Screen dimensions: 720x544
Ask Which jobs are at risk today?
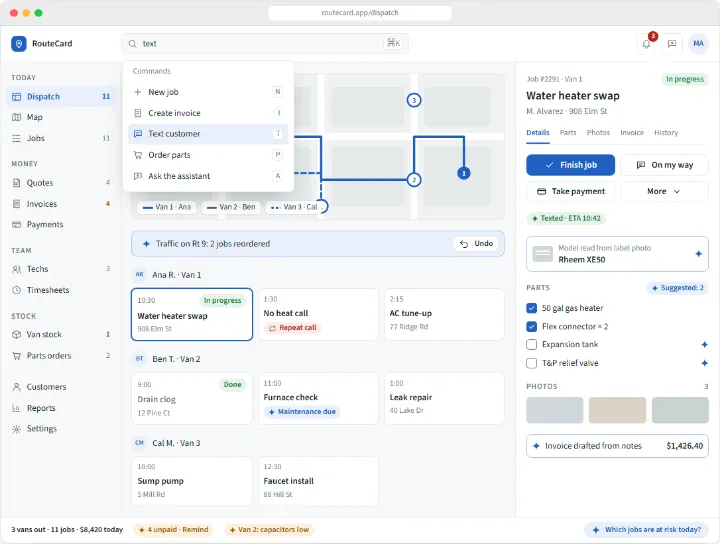[647, 530]
